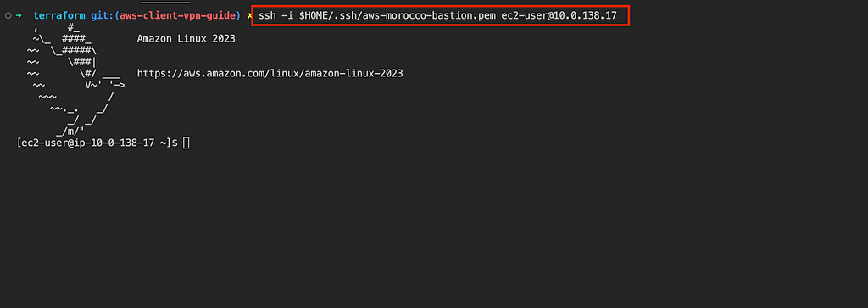
Task: Click the git: label in prompt
Action: pyautogui.click(x=103, y=15)
